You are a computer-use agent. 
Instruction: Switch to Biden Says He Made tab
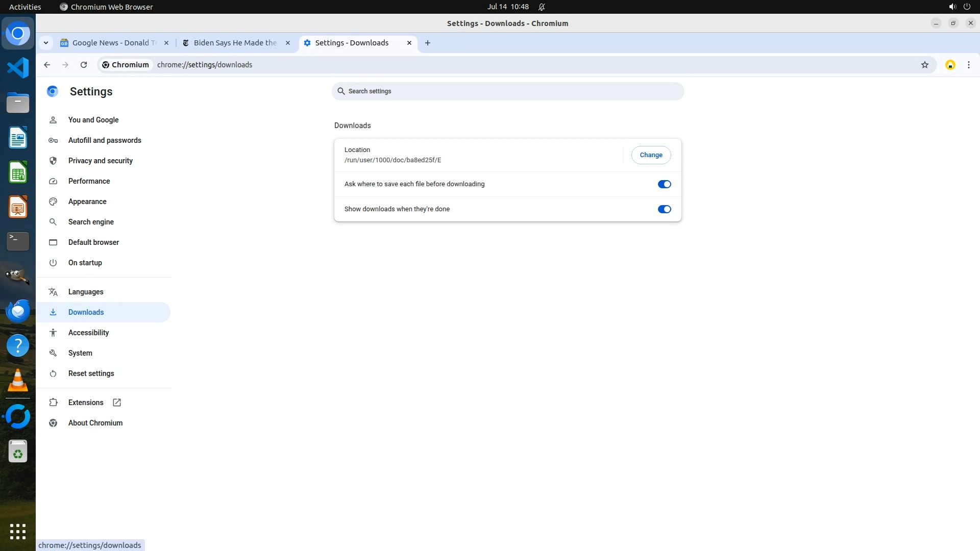point(235,43)
